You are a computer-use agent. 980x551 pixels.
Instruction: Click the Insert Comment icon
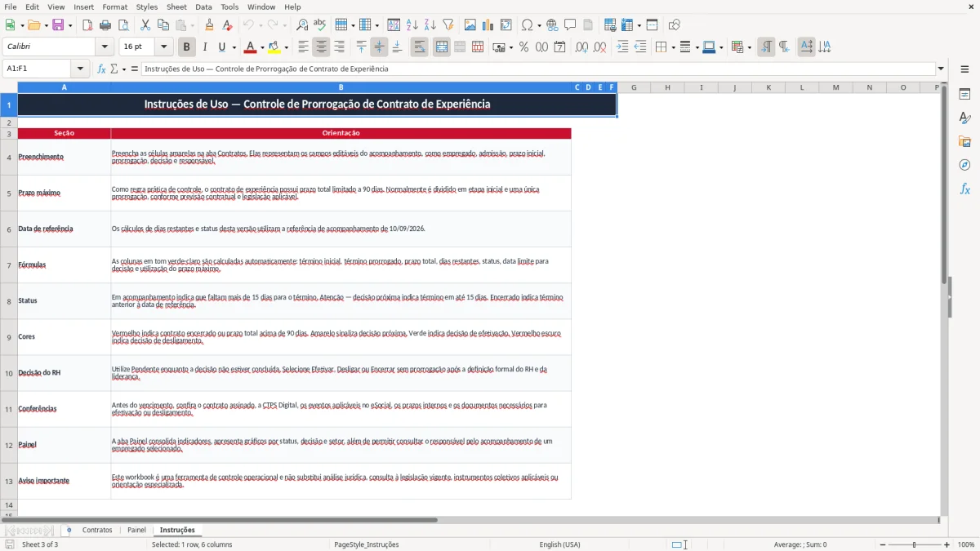coord(570,25)
